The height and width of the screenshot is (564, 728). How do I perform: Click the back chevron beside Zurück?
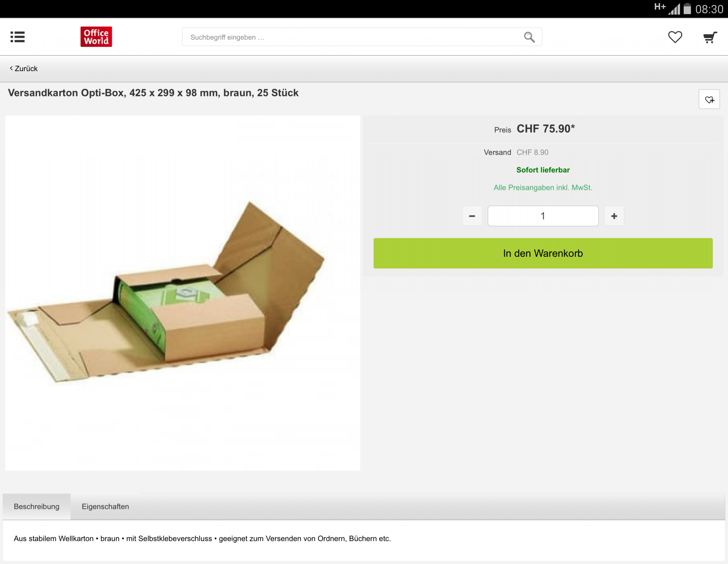pos(11,68)
